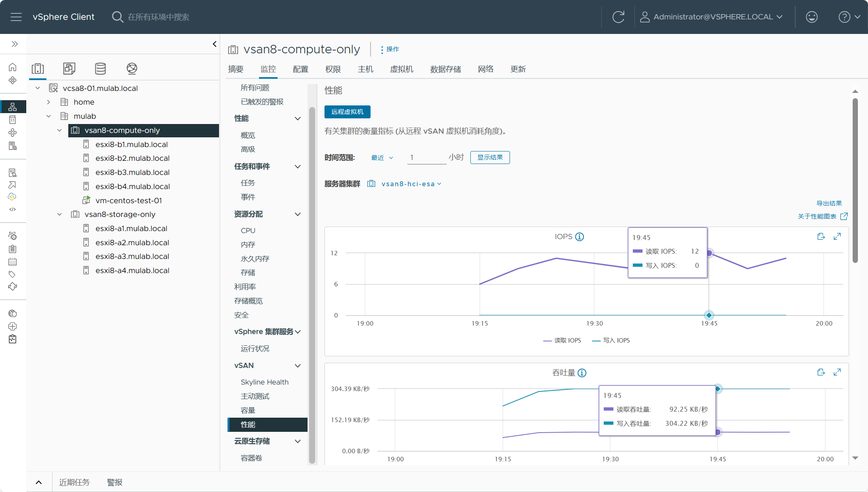Collapse the 资源分配 section
This screenshot has height=492, width=868.
tap(298, 214)
